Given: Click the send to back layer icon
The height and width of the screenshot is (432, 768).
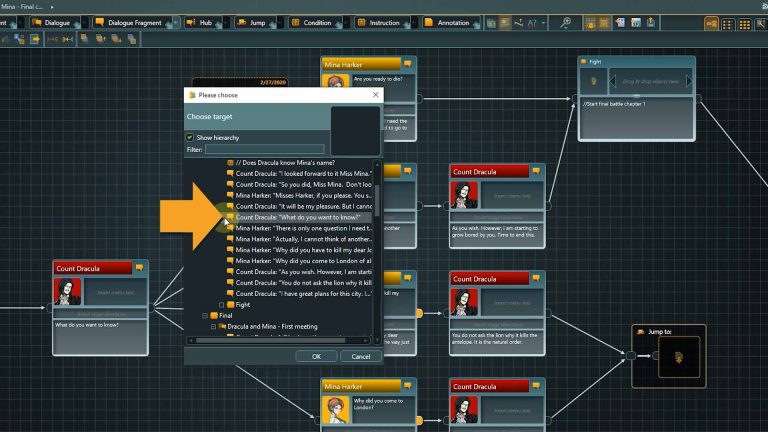Looking at the screenshot, I should click(x=132, y=39).
